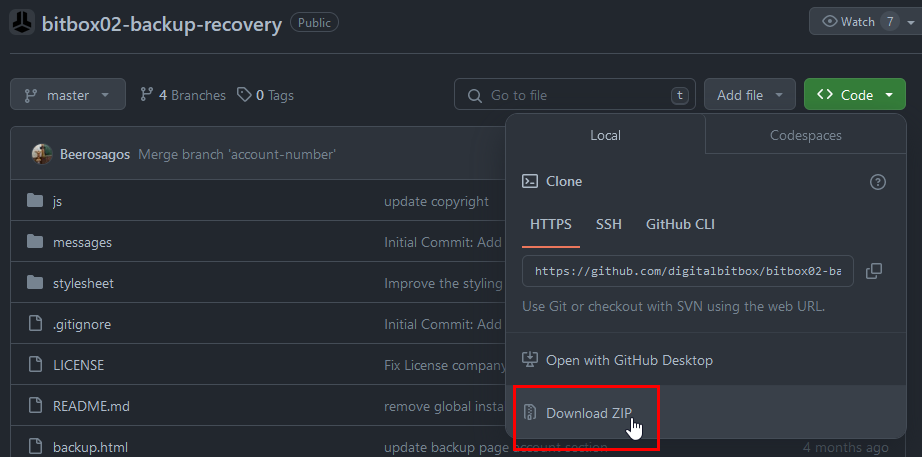Open the .gitignore row 'Initial Commit: Add' message
922x457 pixels.
point(443,325)
